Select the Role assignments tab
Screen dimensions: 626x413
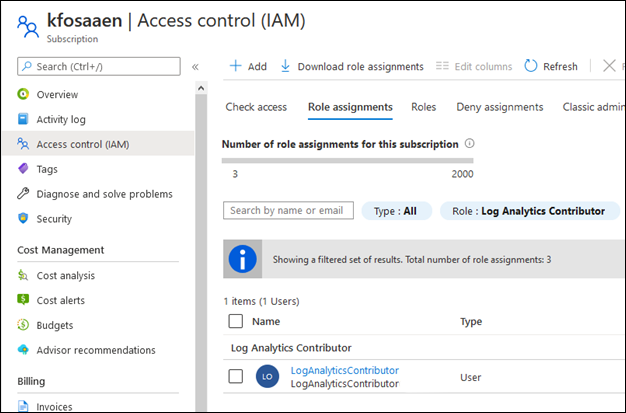click(x=350, y=107)
